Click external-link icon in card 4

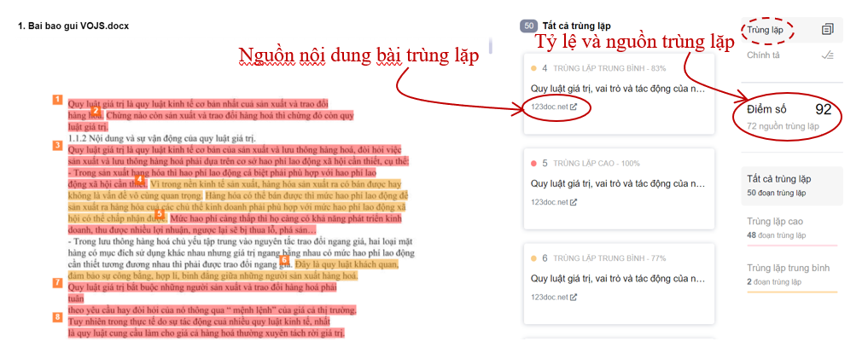[574, 107]
